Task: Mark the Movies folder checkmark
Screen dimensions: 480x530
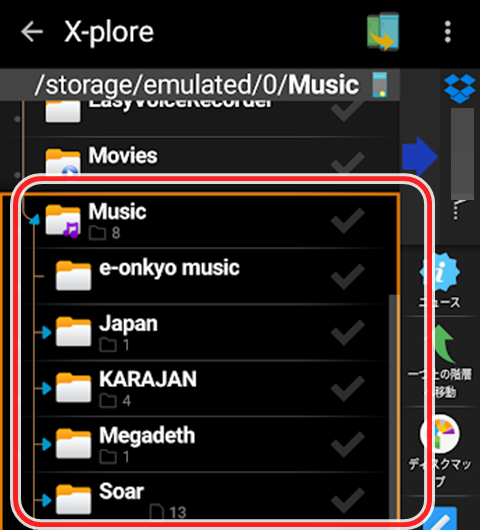Action: 348,163
